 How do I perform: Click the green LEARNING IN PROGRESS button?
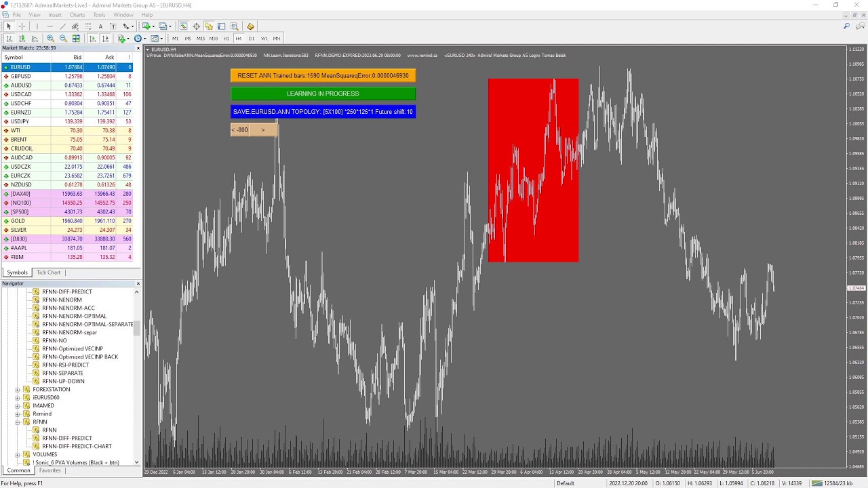(323, 94)
